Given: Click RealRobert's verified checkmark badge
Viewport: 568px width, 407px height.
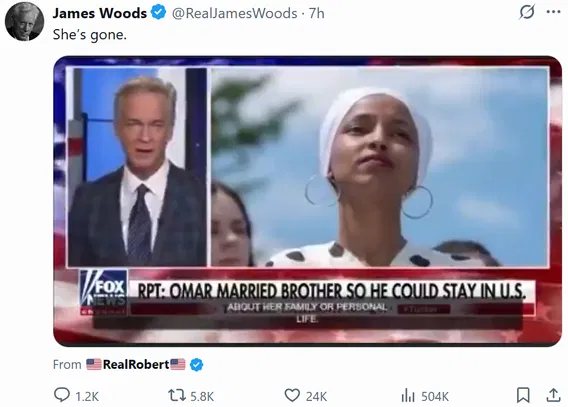Looking at the screenshot, I should pyautogui.click(x=196, y=365).
